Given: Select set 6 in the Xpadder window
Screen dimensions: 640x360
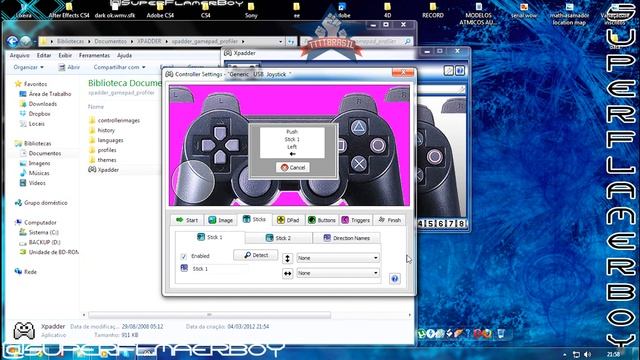Looking at the screenshot, I should click(x=441, y=224).
